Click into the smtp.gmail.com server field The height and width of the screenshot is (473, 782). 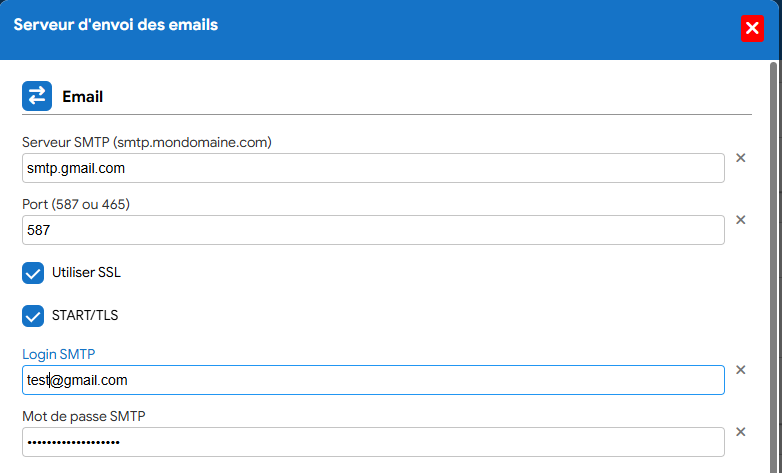click(373, 168)
